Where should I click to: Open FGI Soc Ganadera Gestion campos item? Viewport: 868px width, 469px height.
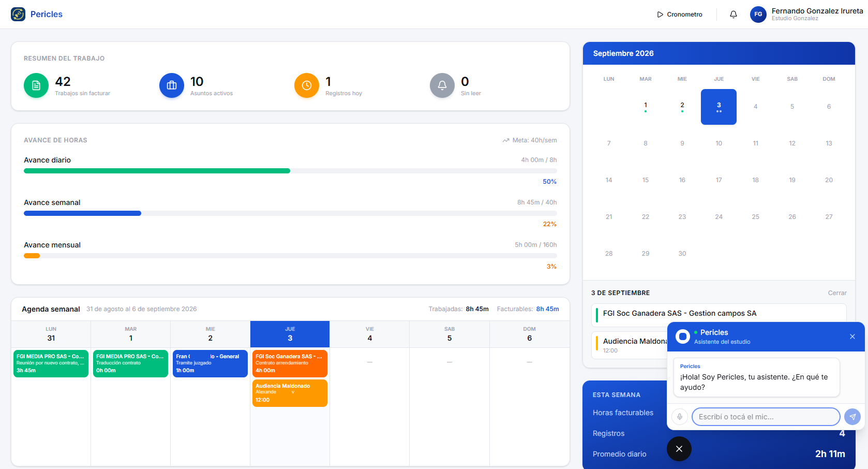(719, 315)
